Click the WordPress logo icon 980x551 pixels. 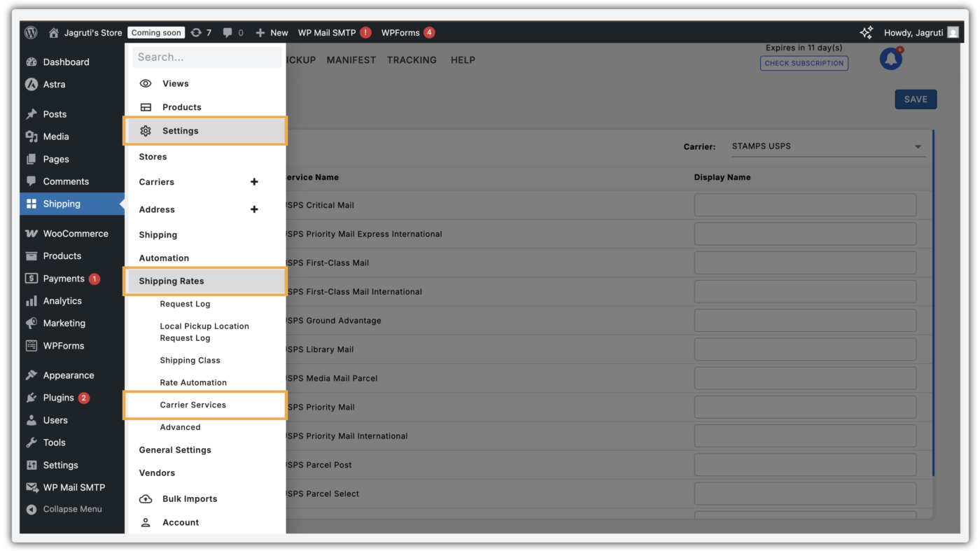click(31, 32)
